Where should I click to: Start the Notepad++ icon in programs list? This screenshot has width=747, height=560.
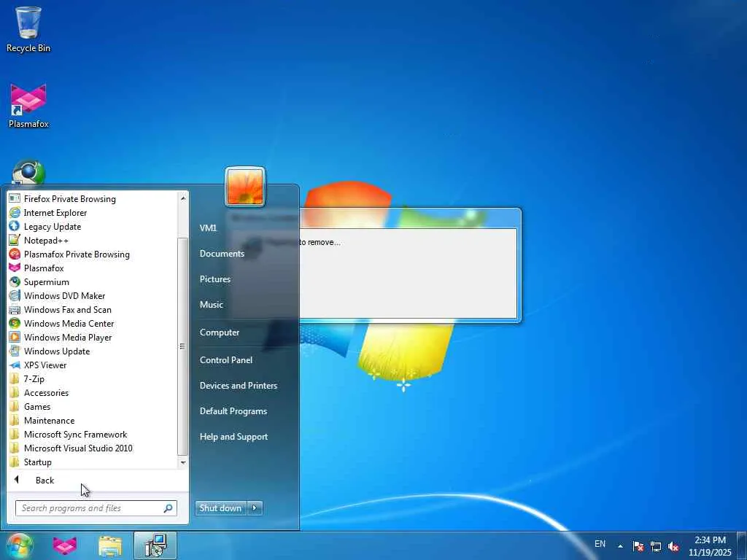point(15,240)
